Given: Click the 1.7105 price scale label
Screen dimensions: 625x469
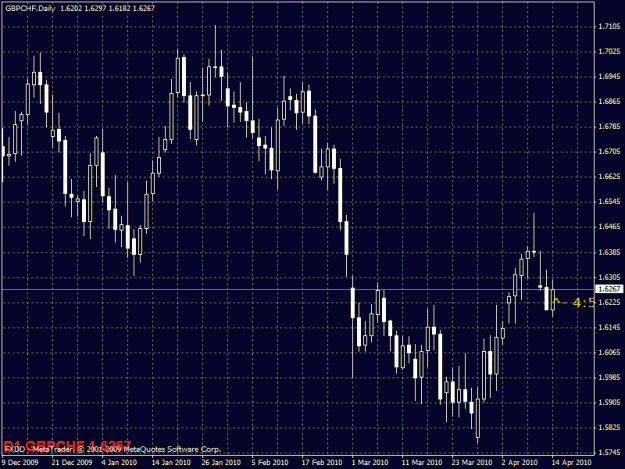Looking at the screenshot, I should [609, 26].
